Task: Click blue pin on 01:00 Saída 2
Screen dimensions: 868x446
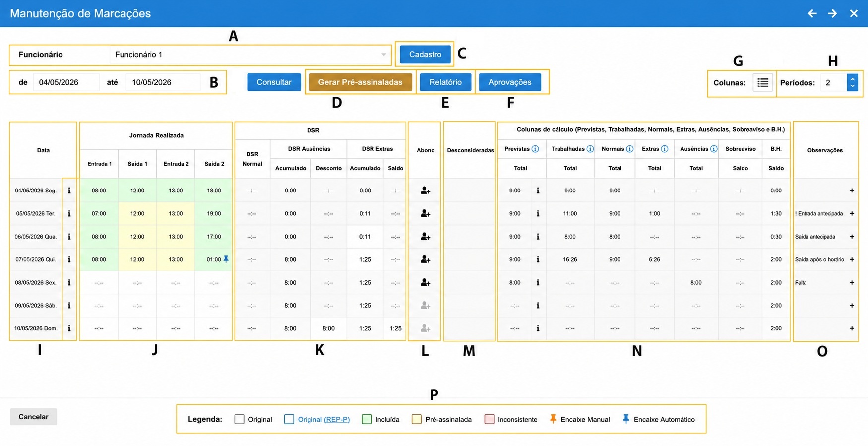Action: pos(226,259)
